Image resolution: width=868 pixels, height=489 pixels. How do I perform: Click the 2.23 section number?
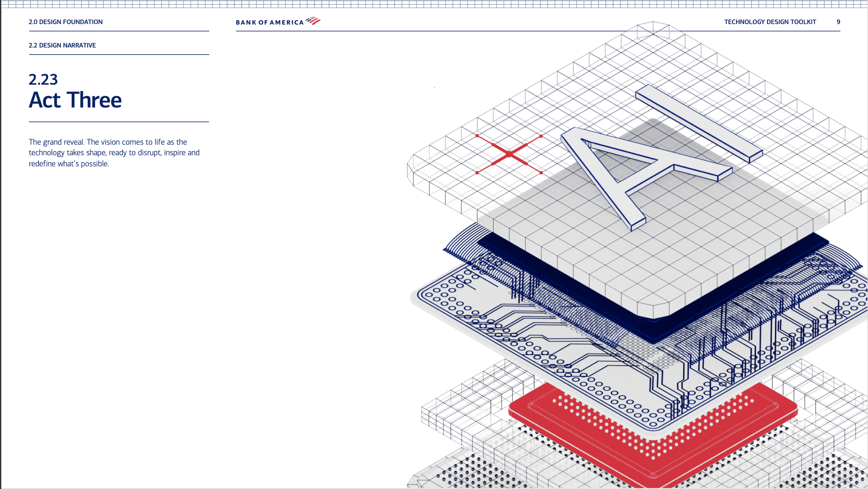point(43,80)
